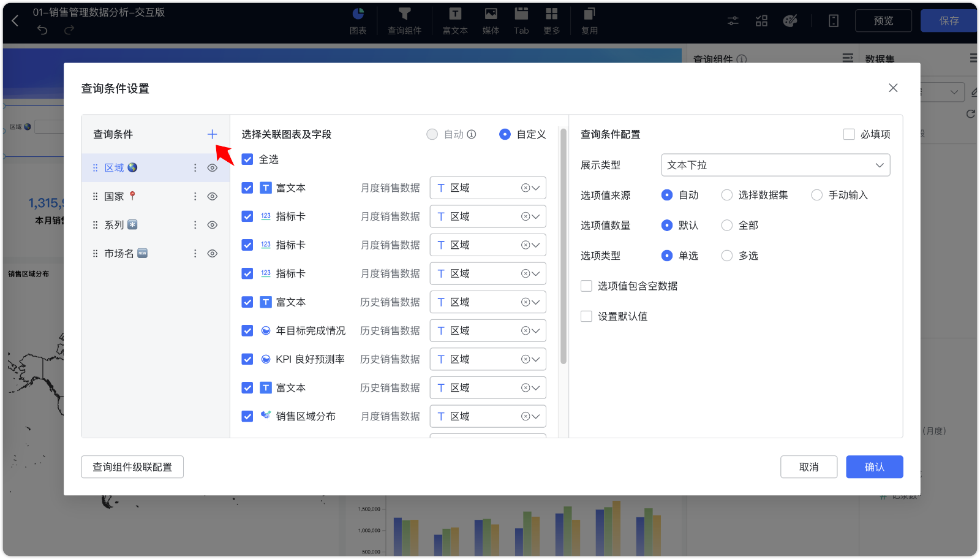The image size is (980, 559).
Task: Select 选择数据集 as option value source
Action: (x=727, y=195)
